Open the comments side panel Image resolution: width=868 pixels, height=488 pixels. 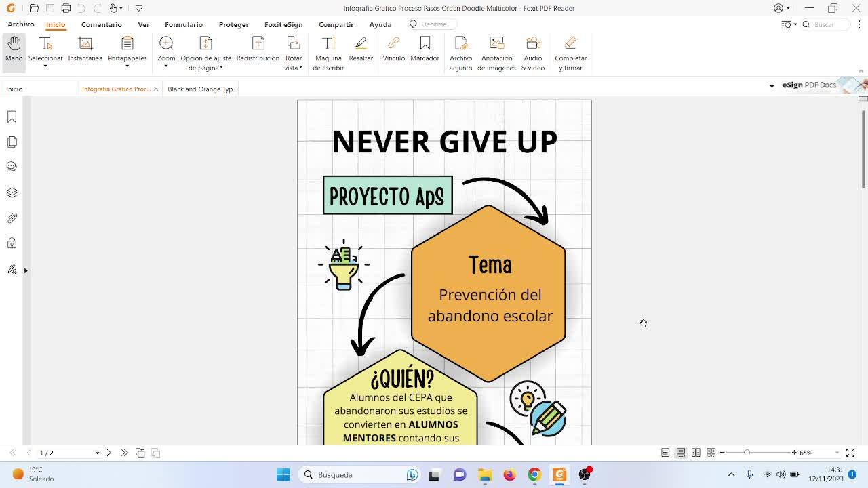click(12, 167)
